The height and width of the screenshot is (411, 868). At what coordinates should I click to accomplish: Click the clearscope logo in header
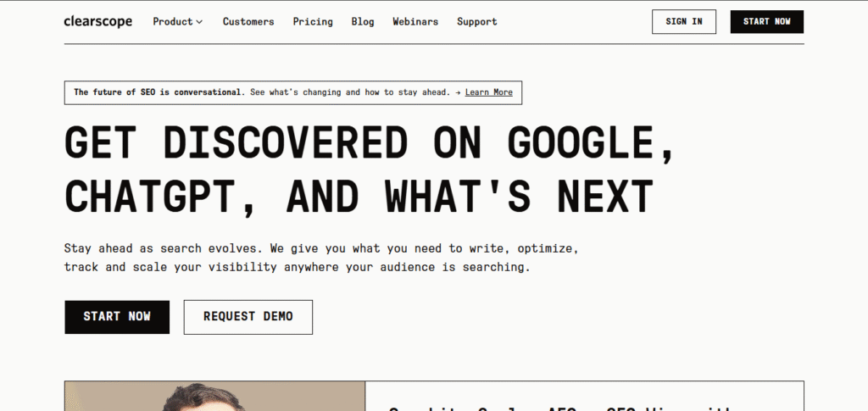point(97,21)
